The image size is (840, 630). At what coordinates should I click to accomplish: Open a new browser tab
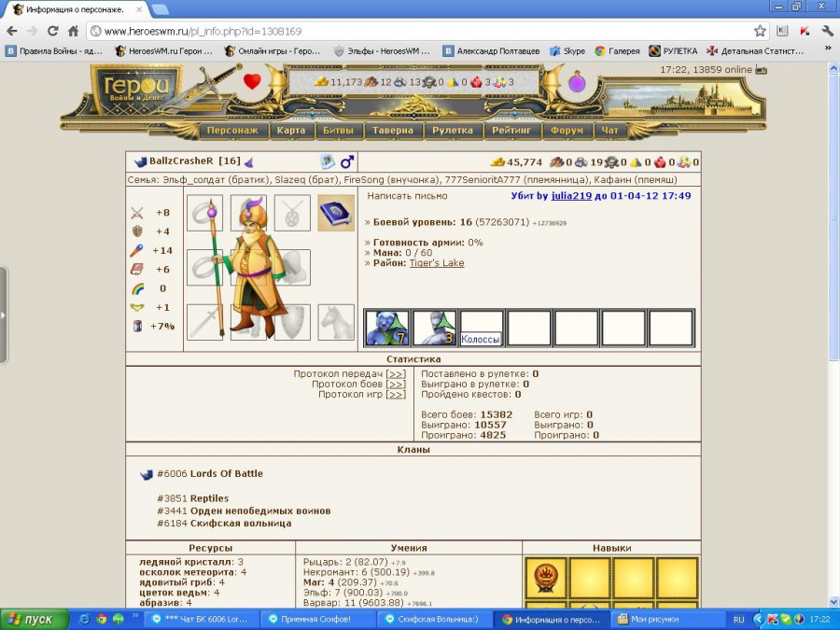click(x=161, y=9)
